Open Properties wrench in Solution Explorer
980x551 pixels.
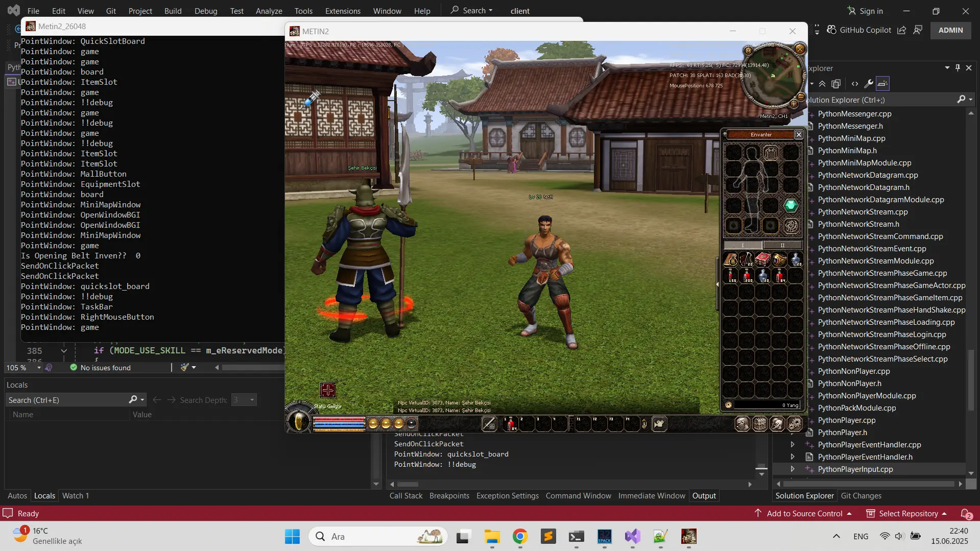point(868,84)
